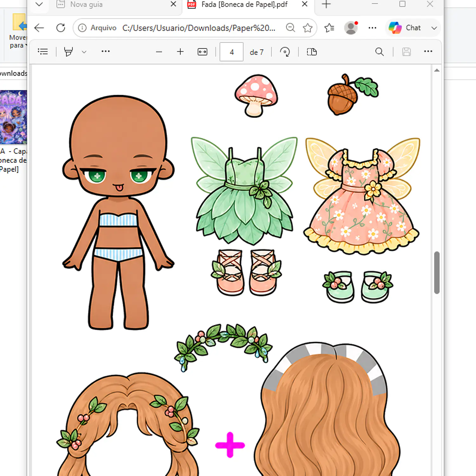Add this page to favorites star
Viewport: 476px width, 476px height.
coord(307,28)
